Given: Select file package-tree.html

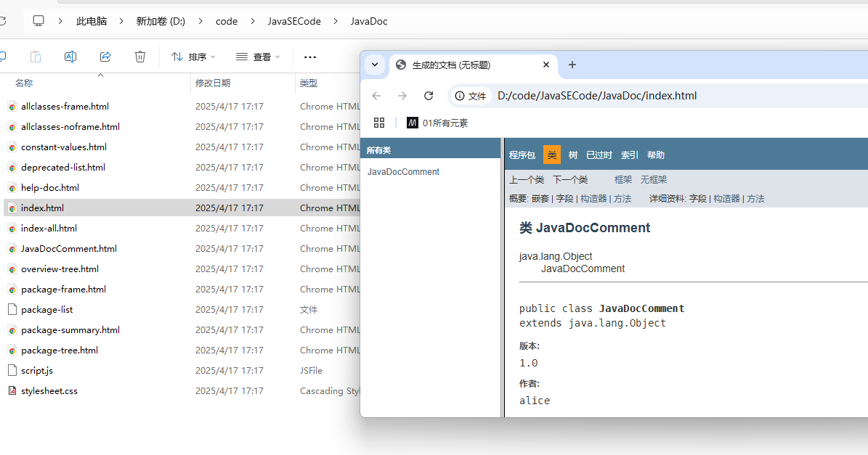Looking at the screenshot, I should click(x=60, y=351).
